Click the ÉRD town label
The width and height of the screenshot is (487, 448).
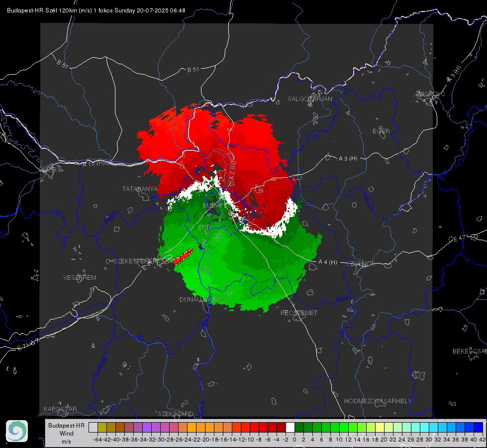click(x=204, y=227)
